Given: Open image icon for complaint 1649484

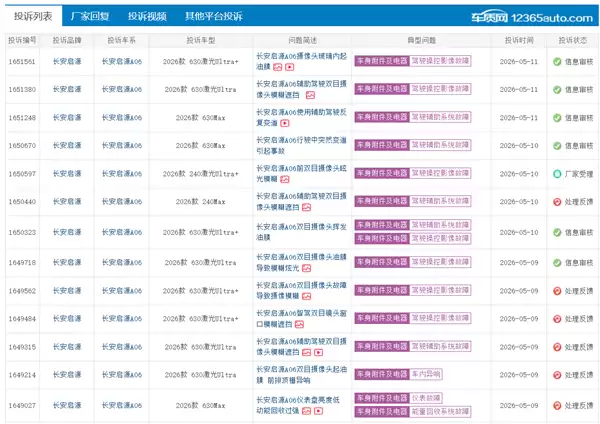Looking at the screenshot, I should (299, 325).
